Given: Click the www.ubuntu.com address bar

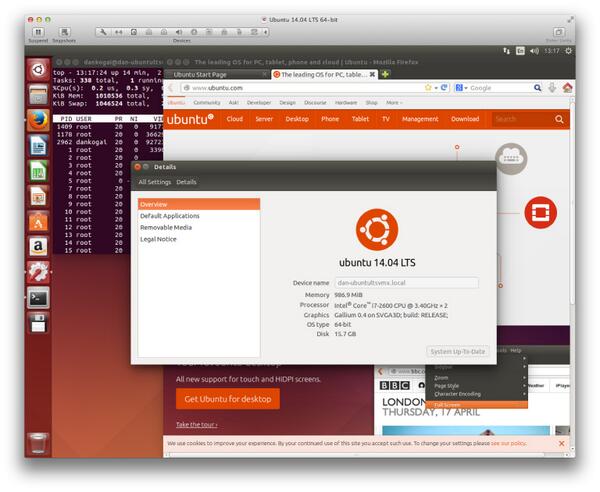Looking at the screenshot, I should [x=302, y=88].
